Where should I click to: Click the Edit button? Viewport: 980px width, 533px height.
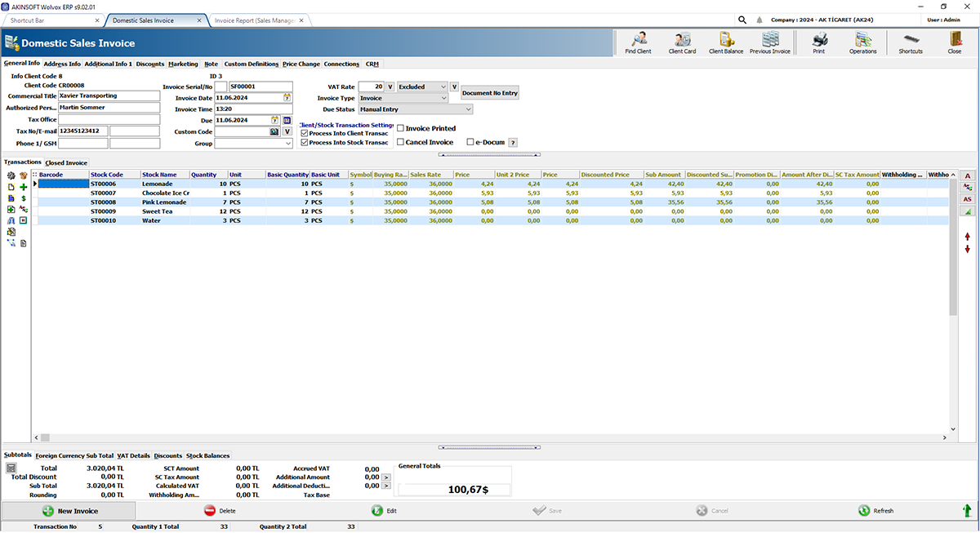pos(384,511)
